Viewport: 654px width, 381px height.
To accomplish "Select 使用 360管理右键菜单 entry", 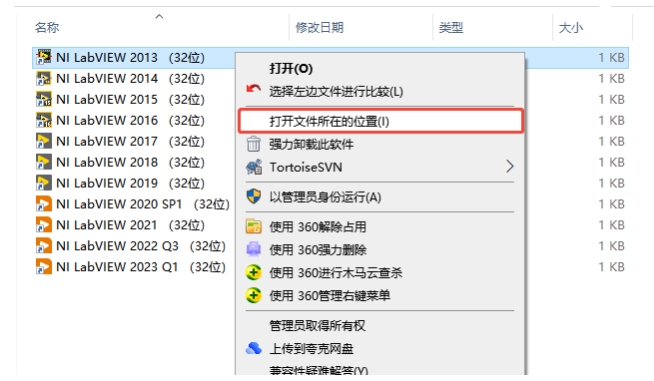I will pos(330,295).
